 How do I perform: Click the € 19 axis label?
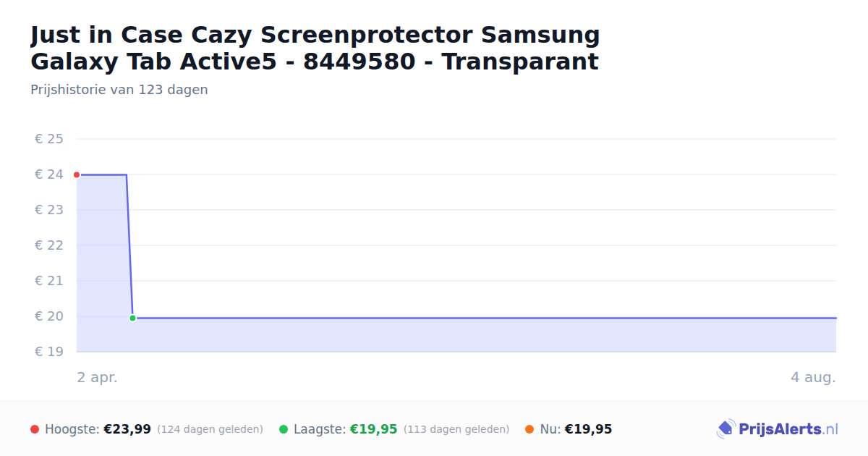point(49,352)
